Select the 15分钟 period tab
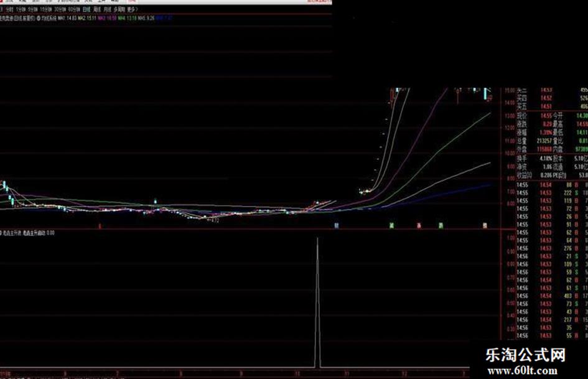 click(x=46, y=9)
